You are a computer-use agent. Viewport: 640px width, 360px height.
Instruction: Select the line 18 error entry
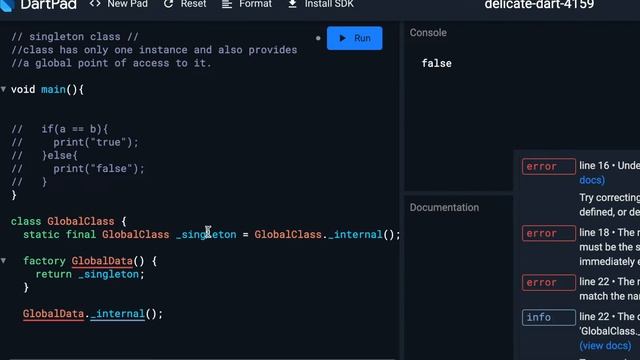[x=581, y=247]
